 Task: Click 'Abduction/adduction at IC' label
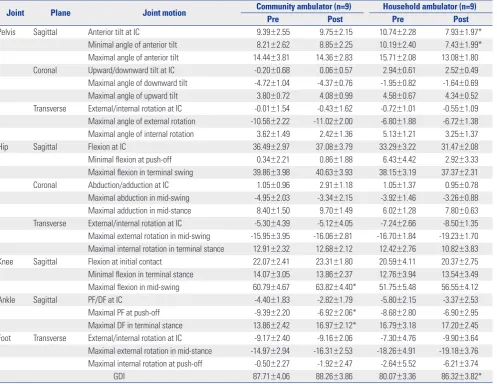point(128,185)
